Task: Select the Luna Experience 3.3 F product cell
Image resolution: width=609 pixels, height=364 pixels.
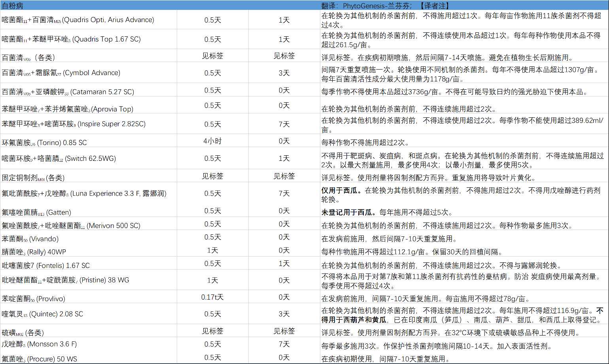Action: [89, 194]
